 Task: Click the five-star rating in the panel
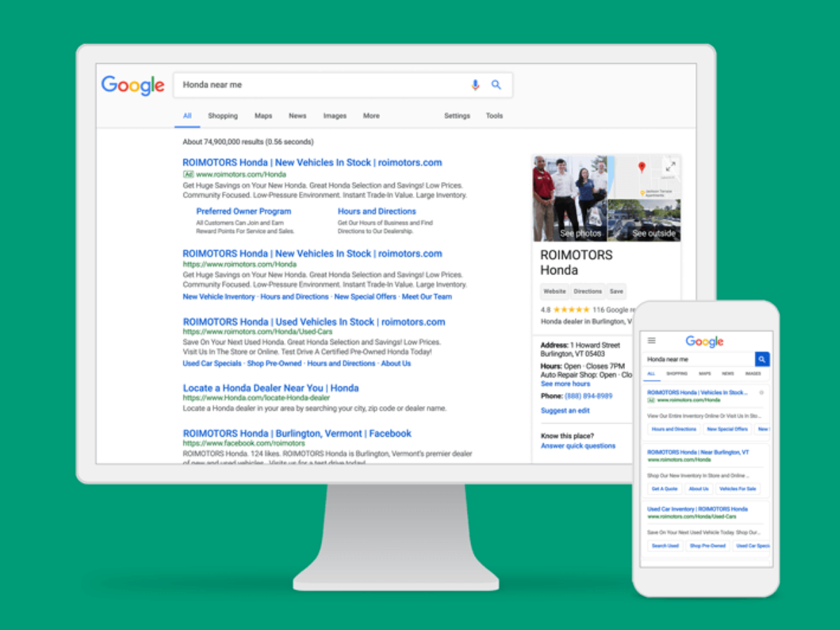571,309
